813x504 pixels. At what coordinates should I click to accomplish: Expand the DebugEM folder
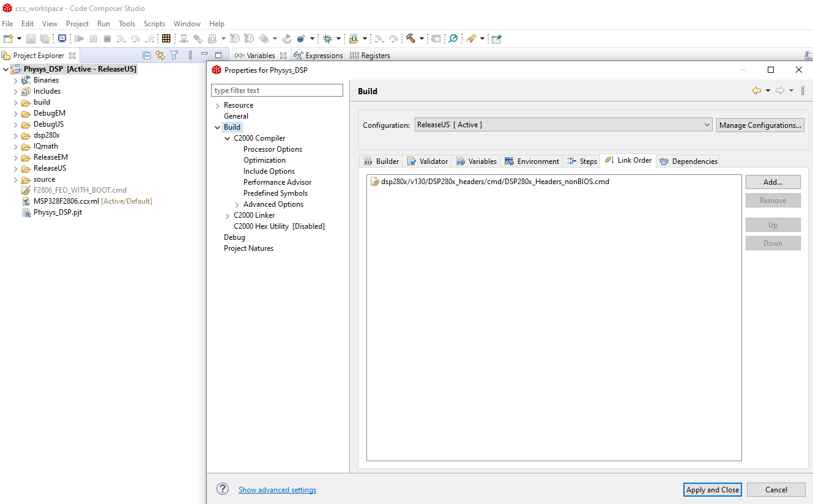[15, 113]
